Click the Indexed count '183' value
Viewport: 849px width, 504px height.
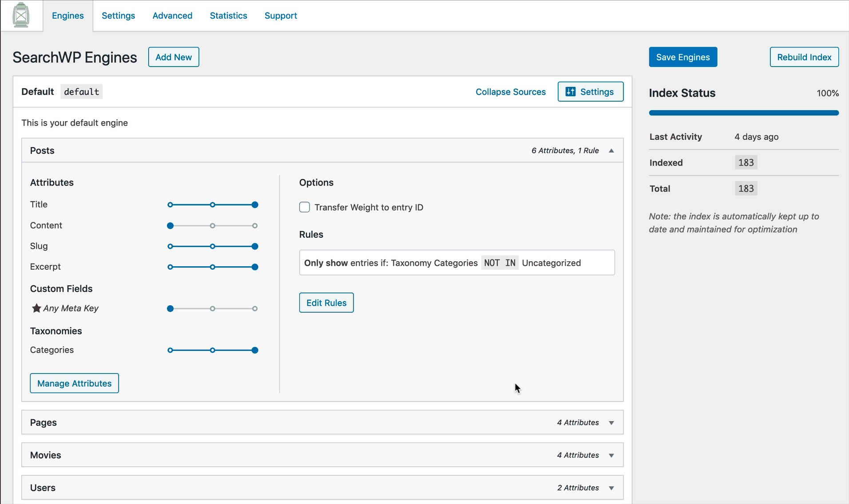(746, 162)
